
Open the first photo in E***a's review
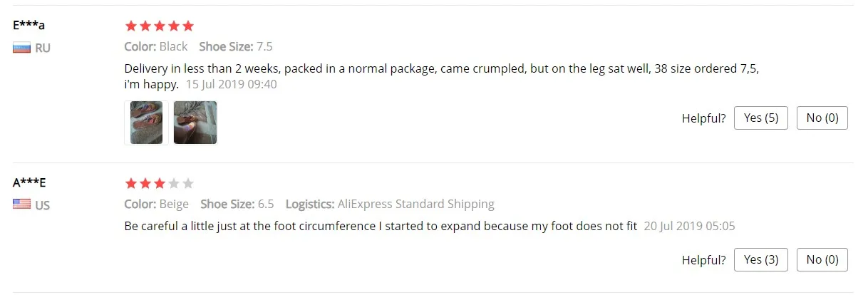pyautogui.click(x=146, y=123)
